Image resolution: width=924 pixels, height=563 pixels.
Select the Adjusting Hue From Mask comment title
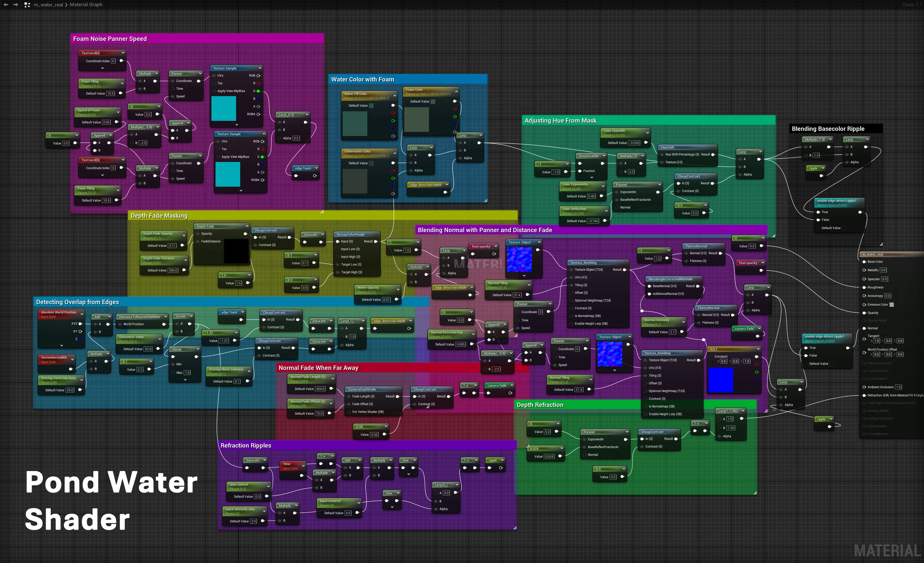tap(561, 121)
